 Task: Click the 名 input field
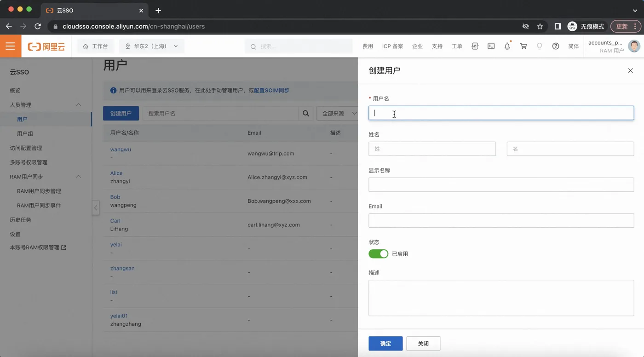pyautogui.click(x=570, y=149)
